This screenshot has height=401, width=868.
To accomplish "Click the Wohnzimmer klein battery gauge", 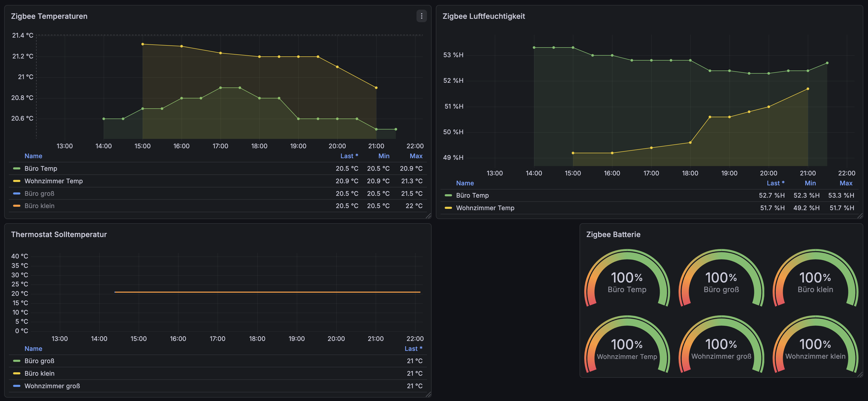I will [815, 349].
